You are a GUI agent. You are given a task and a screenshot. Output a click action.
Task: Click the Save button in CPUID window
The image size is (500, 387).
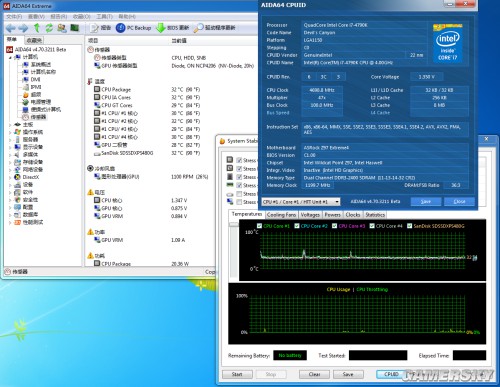tap(426, 201)
